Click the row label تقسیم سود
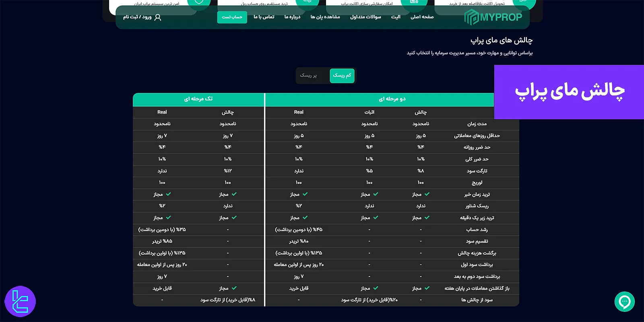 tap(477, 241)
